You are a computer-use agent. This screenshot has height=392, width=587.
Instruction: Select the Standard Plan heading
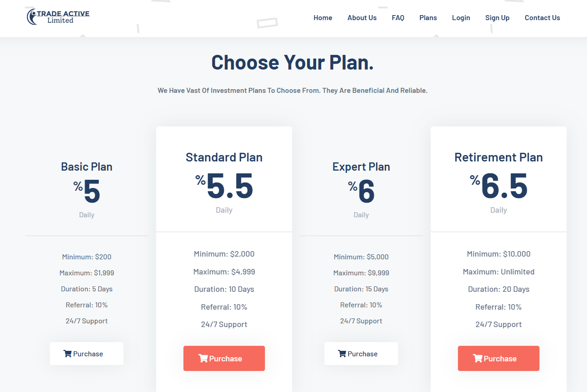tap(224, 157)
